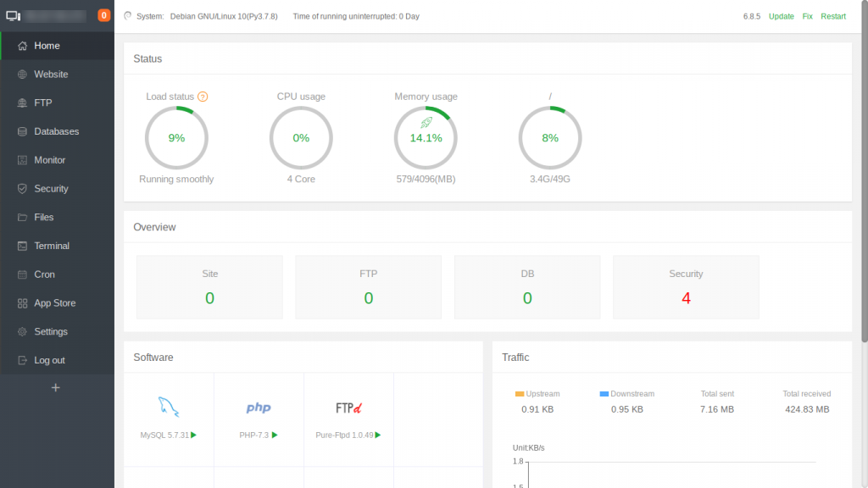This screenshot has width=868, height=488.
Task: Open the Security overview card showing 4
Action: (686, 287)
